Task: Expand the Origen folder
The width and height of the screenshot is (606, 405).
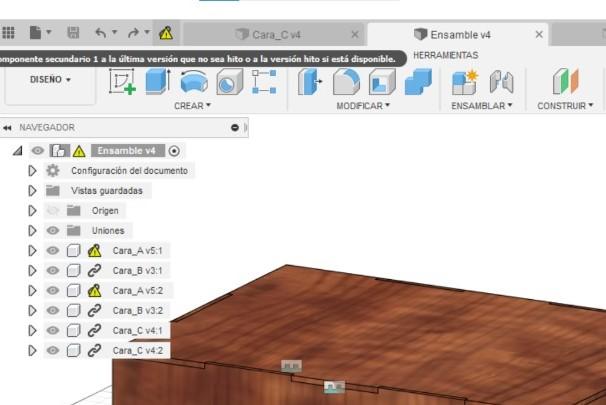Action: (32, 211)
